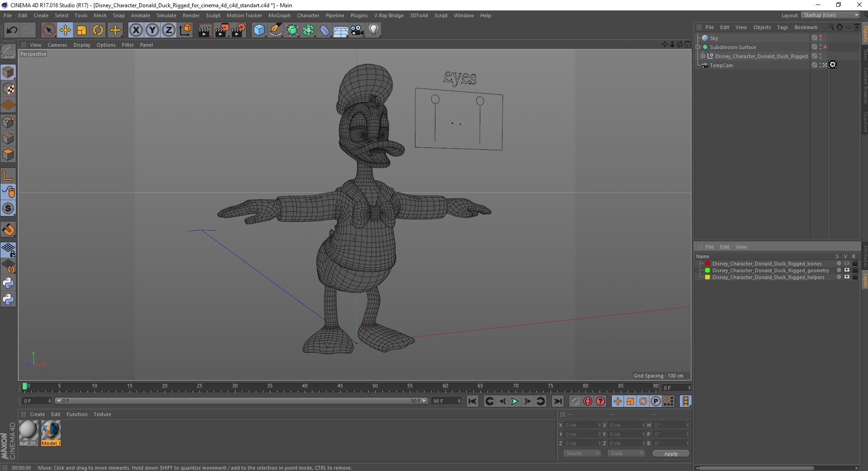Click the Undo arrow icon
868x471 pixels.
coord(12,30)
